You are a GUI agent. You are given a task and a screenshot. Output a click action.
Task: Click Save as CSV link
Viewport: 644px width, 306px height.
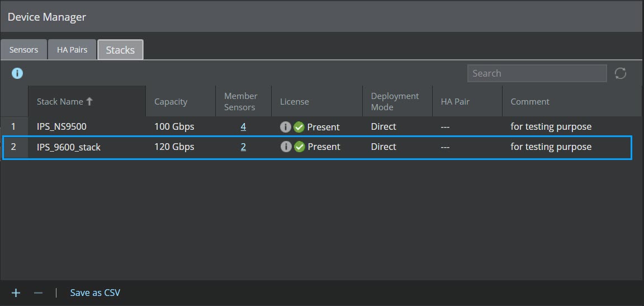(95, 293)
